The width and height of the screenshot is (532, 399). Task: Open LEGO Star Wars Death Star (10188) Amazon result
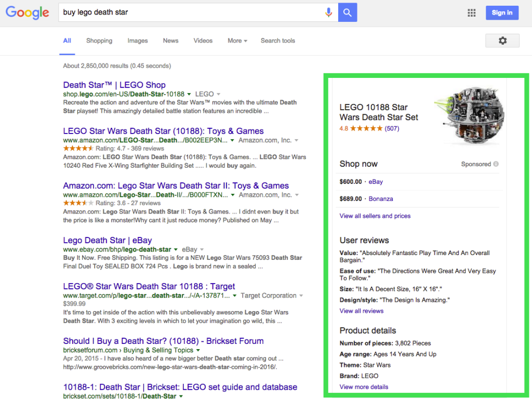click(x=163, y=131)
